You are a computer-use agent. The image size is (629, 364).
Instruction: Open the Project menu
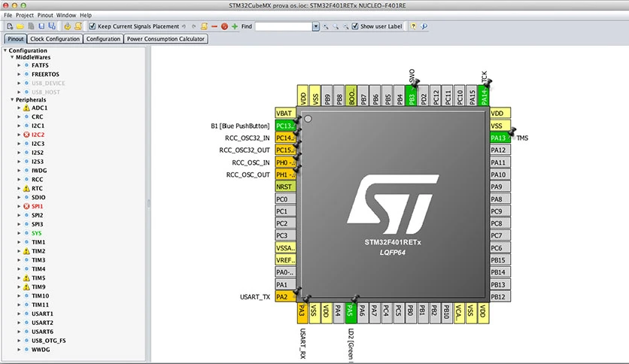[x=25, y=15]
